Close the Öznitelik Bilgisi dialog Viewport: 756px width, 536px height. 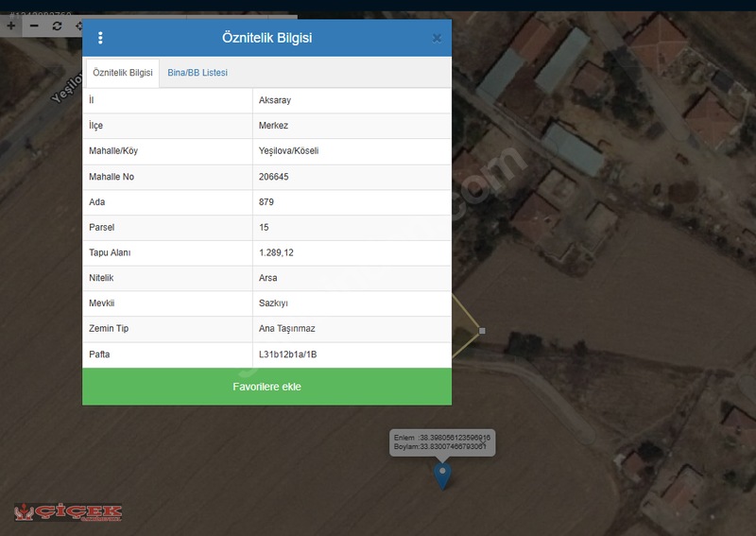pos(437,38)
